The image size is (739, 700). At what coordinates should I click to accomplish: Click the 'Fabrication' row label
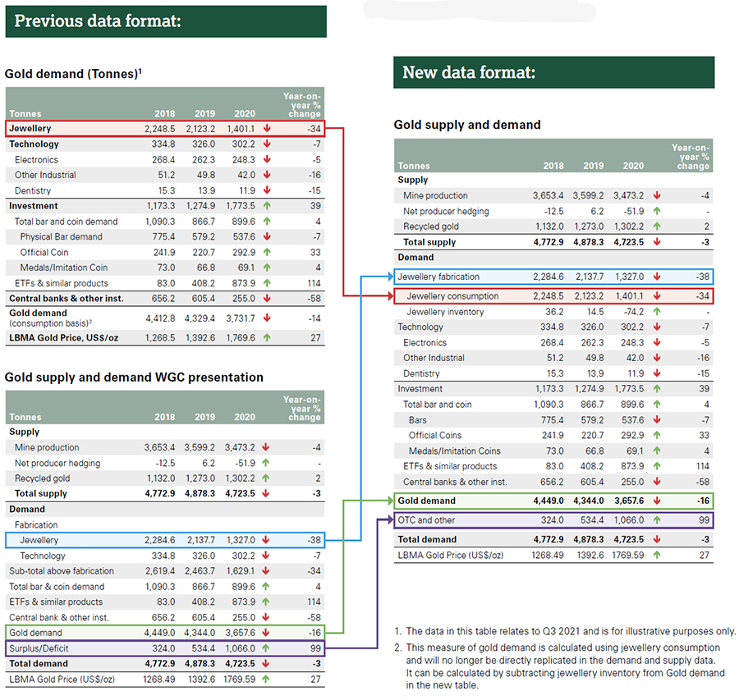(x=36, y=524)
